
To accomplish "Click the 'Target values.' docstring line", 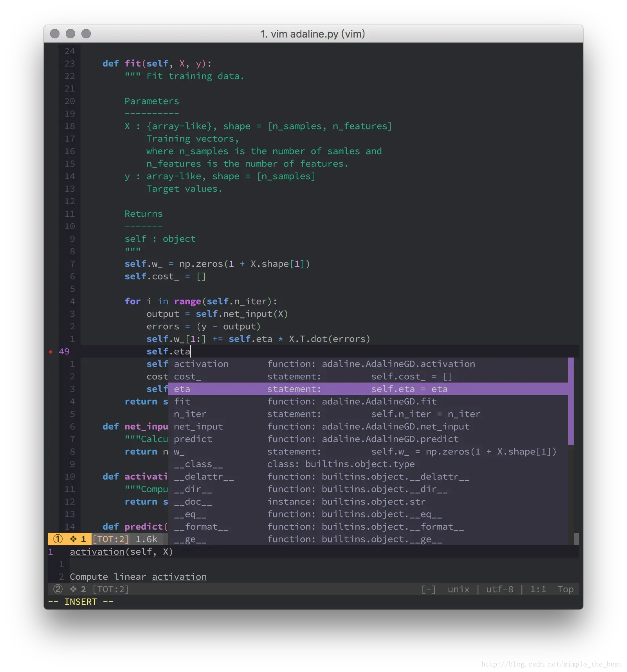I will (x=184, y=189).
